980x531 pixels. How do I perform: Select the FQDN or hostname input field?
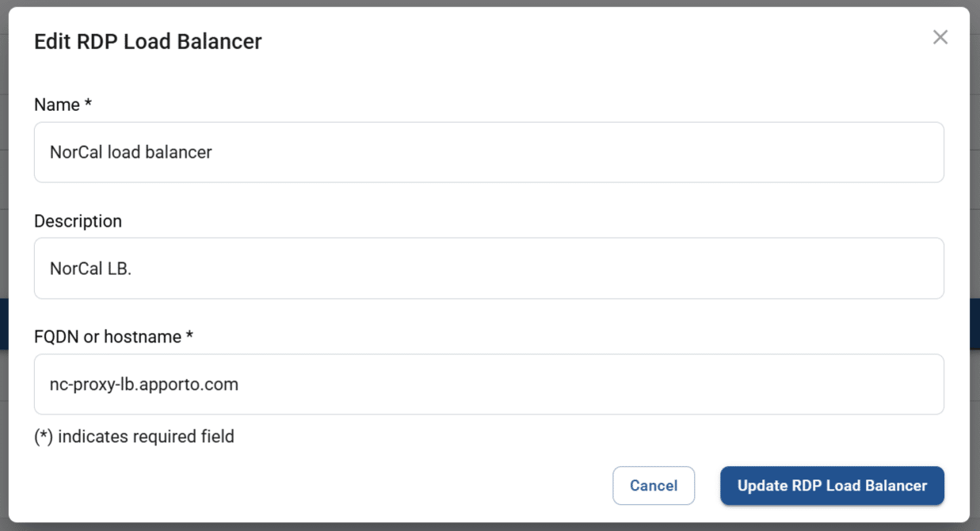click(x=489, y=384)
